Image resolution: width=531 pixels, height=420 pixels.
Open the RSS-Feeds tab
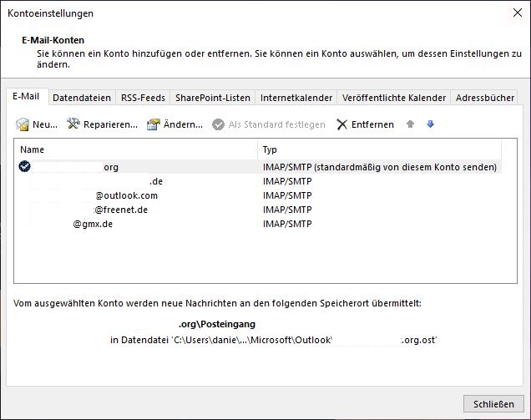143,98
